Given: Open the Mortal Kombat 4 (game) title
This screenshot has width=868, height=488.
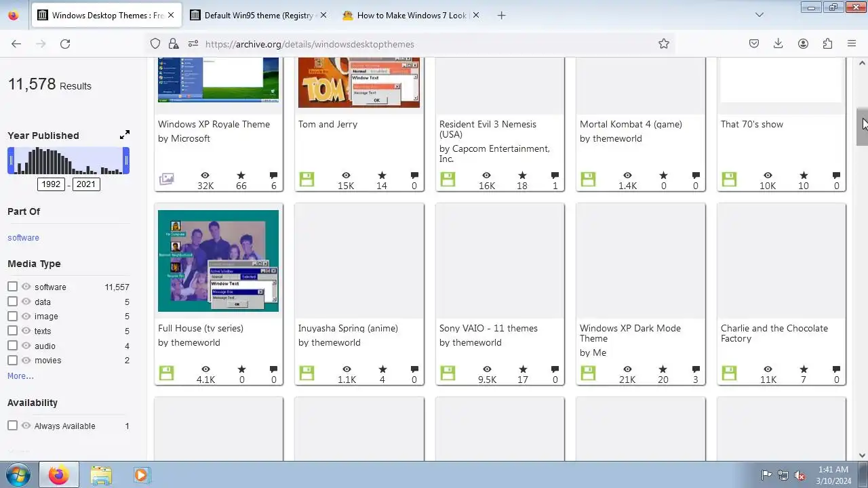Looking at the screenshot, I should point(631,124).
